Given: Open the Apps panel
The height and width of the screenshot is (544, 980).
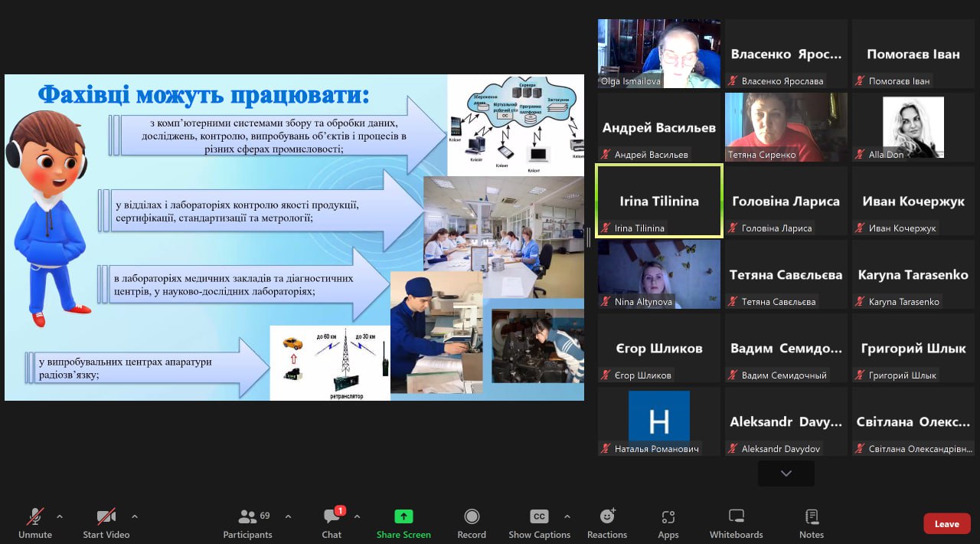Looking at the screenshot, I should pyautogui.click(x=668, y=523).
